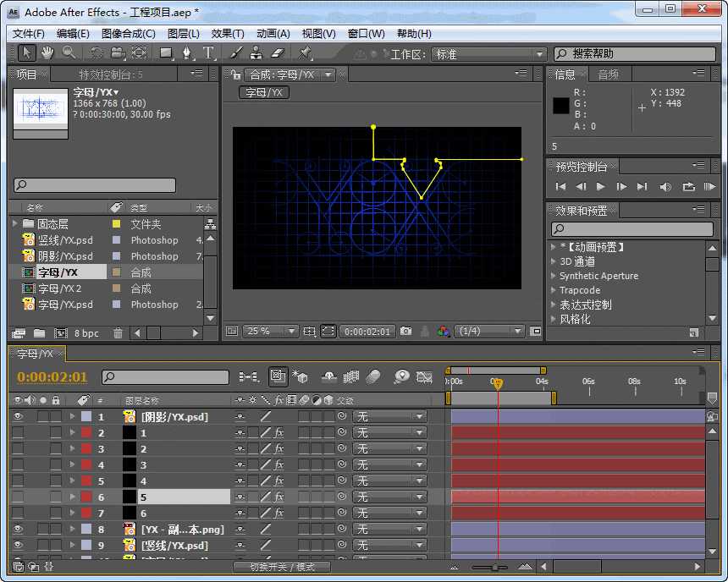
Task: Click the new folder icon in project panel
Action: (39, 332)
